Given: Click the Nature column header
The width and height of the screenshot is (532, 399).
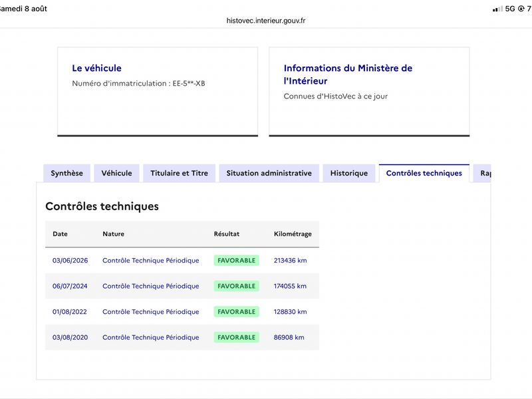Looking at the screenshot, I should point(113,234).
